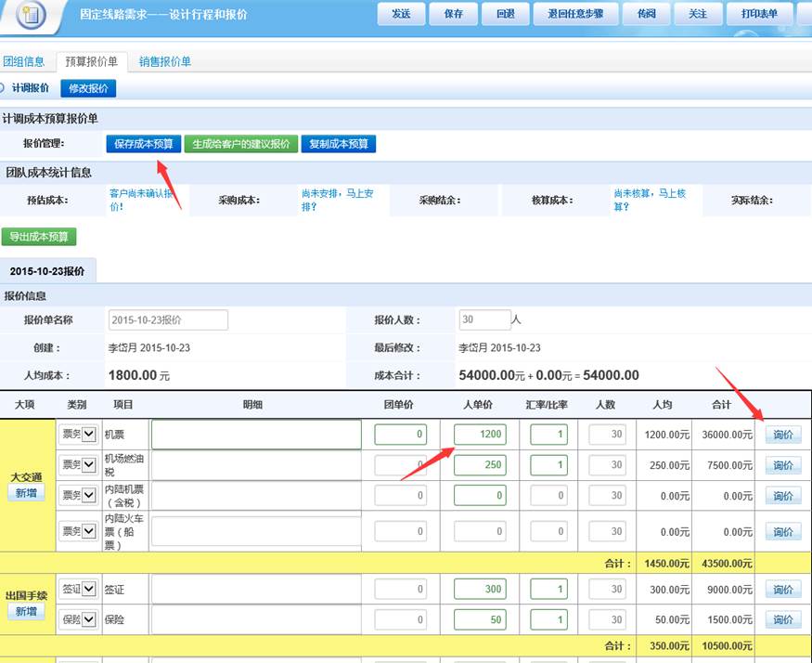
Task: Switch to the 预算报价单 tab
Action: [x=92, y=61]
